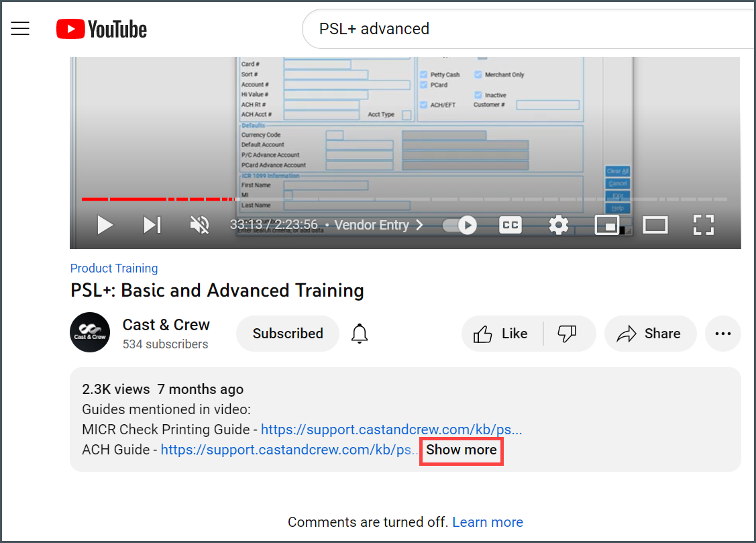Open the more actions ellipsis menu
Screen dimensions: 756x543
(x=722, y=334)
